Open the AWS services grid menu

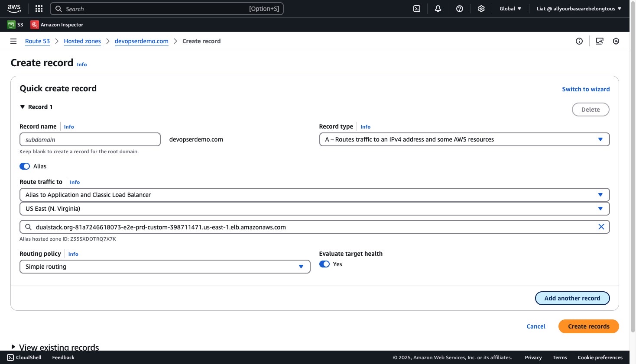pyautogui.click(x=39, y=9)
